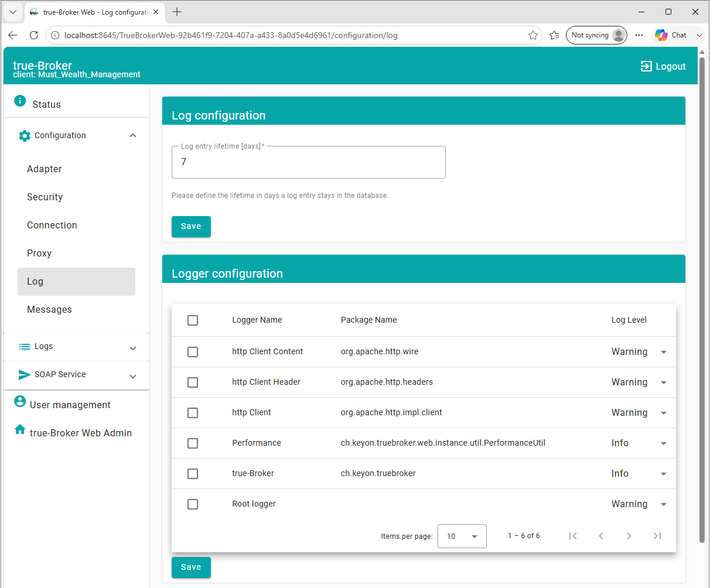The image size is (710, 588).
Task: Select the true-Broker logger checkbox
Action: (x=193, y=474)
